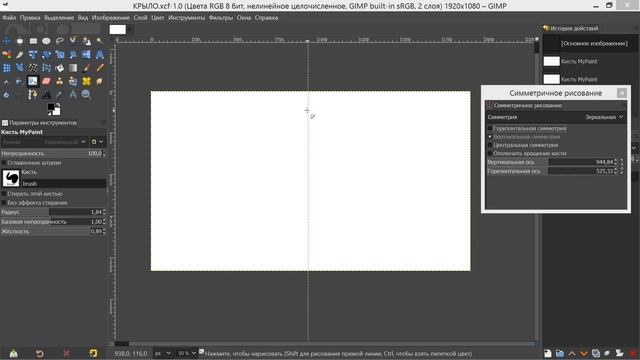Open the px units dropdown

tap(162, 353)
